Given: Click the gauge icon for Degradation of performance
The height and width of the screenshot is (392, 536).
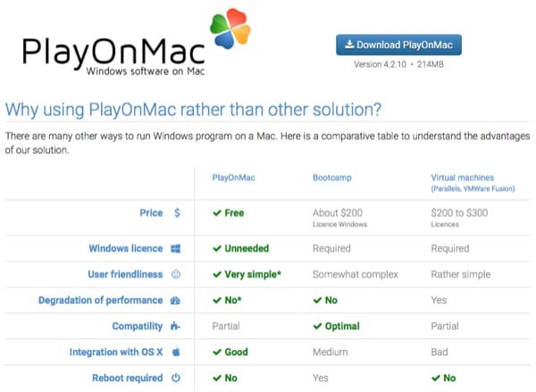Looking at the screenshot, I should [x=176, y=300].
